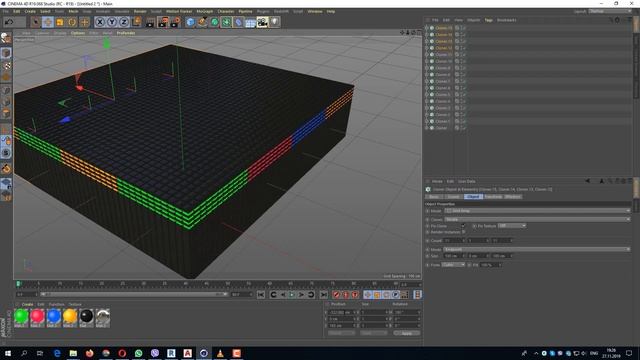Viewport: 640px width, 360px height.
Task: Toggle X axis lock
Action: [100, 22]
